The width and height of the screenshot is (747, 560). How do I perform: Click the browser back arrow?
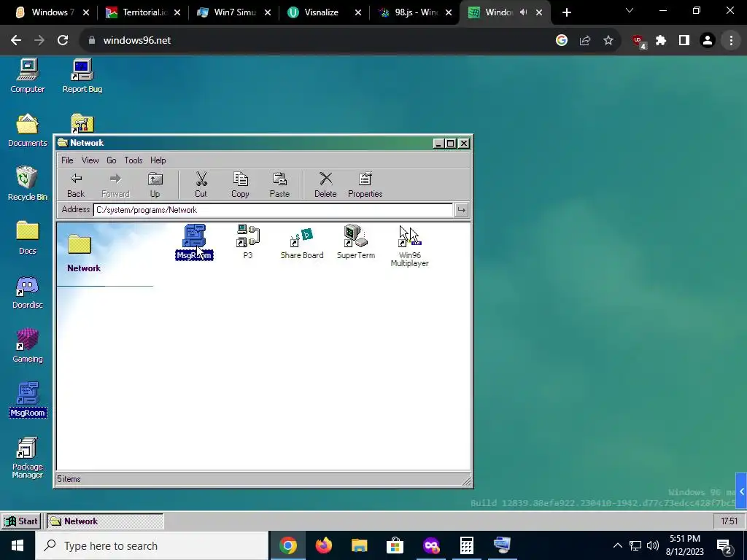tap(16, 41)
